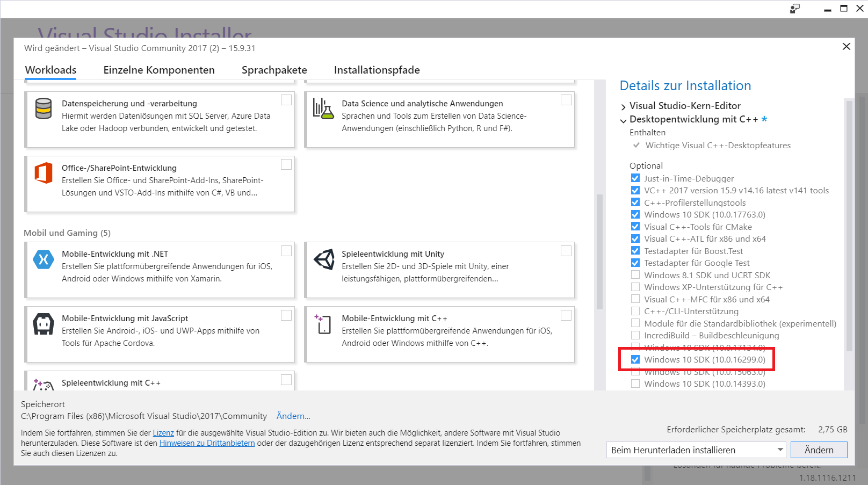Expand Visual Studio-Kern-Editor node
Screen dimensions: 868x485
[623, 106]
